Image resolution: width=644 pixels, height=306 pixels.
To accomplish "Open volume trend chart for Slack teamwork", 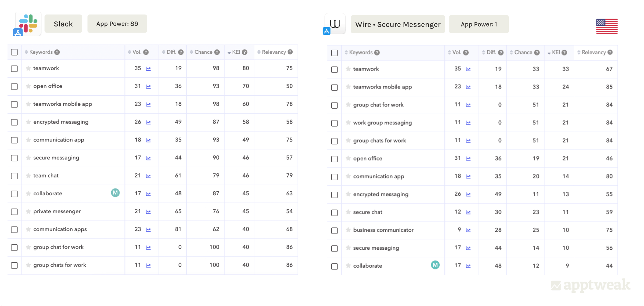I will click(148, 69).
